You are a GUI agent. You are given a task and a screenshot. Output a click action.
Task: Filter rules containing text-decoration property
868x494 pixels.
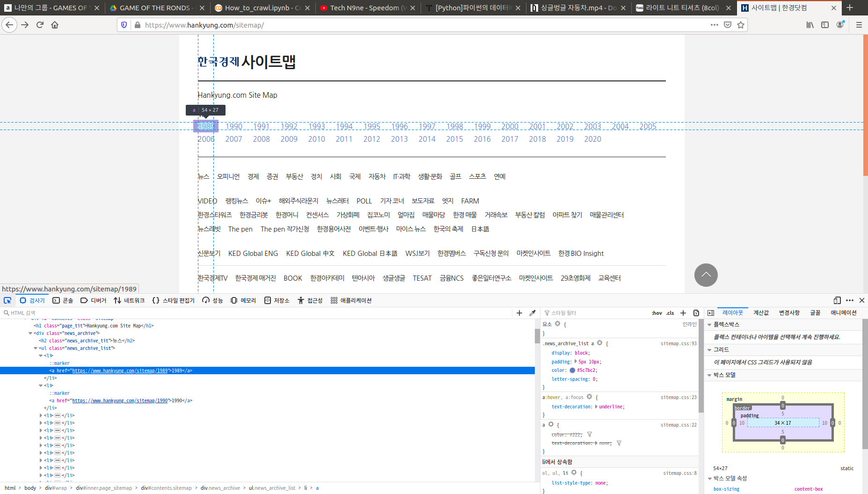click(619, 443)
